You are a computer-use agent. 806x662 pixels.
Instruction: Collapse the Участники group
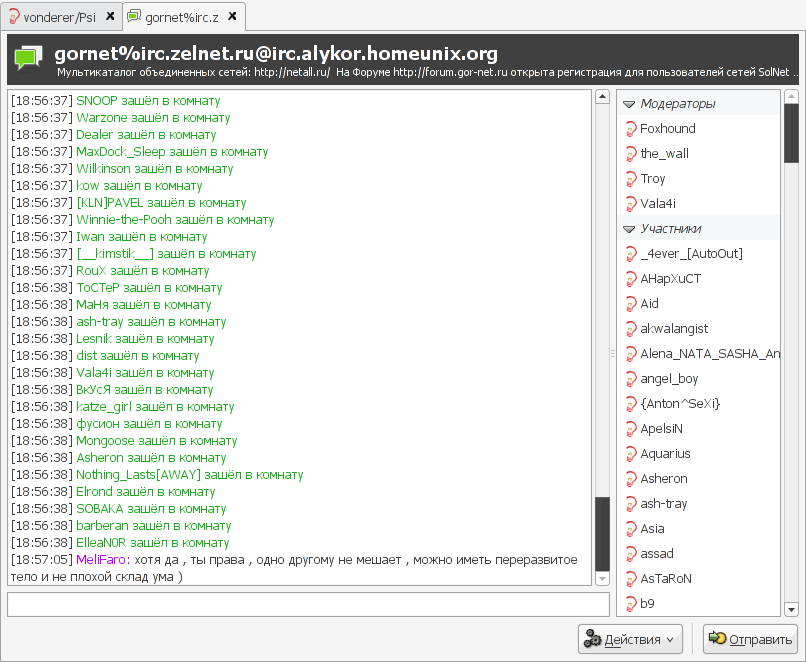628,229
